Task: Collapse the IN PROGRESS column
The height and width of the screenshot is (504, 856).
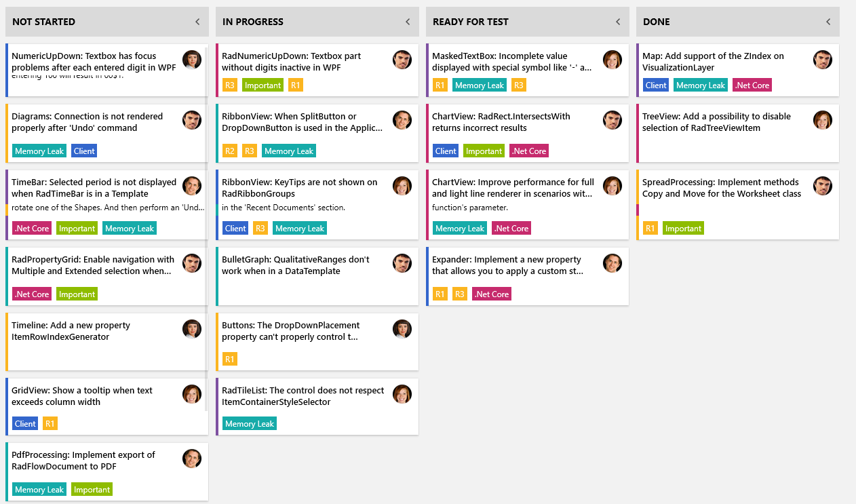Action: [x=408, y=22]
